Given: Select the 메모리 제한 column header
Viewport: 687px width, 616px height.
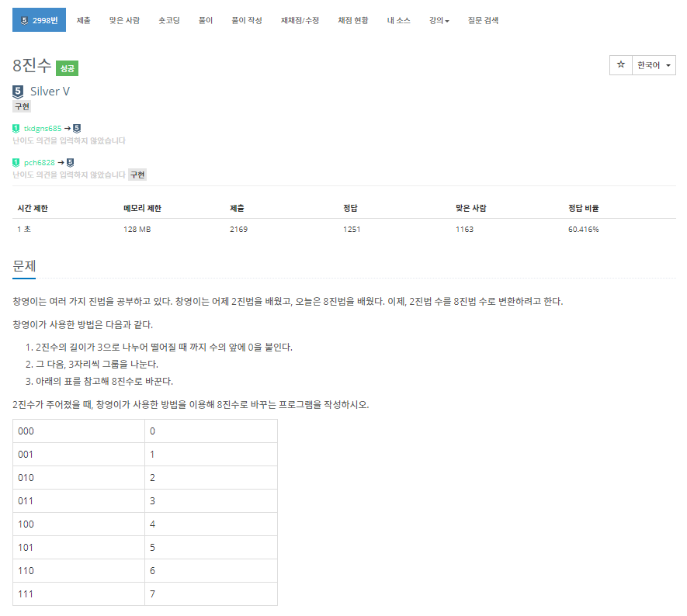Looking at the screenshot, I should click(142, 209).
